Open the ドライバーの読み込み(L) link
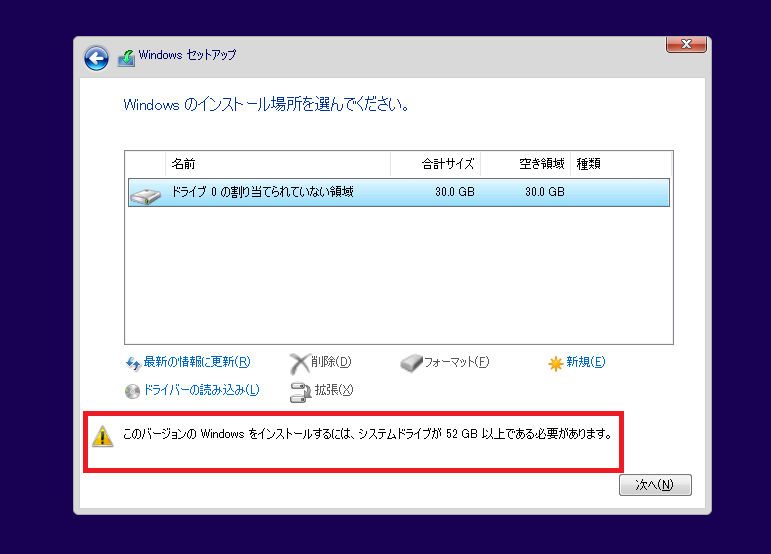This screenshot has width=771, height=554. [202, 390]
